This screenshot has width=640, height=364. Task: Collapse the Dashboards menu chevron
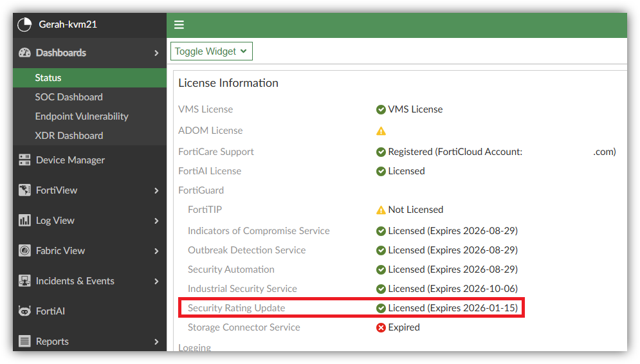(156, 53)
